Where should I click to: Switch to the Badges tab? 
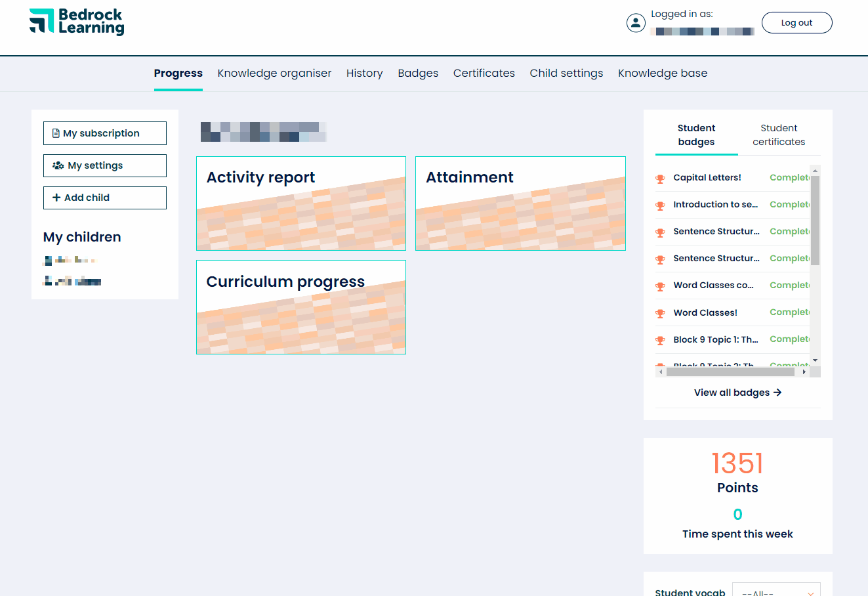[418, 73]
